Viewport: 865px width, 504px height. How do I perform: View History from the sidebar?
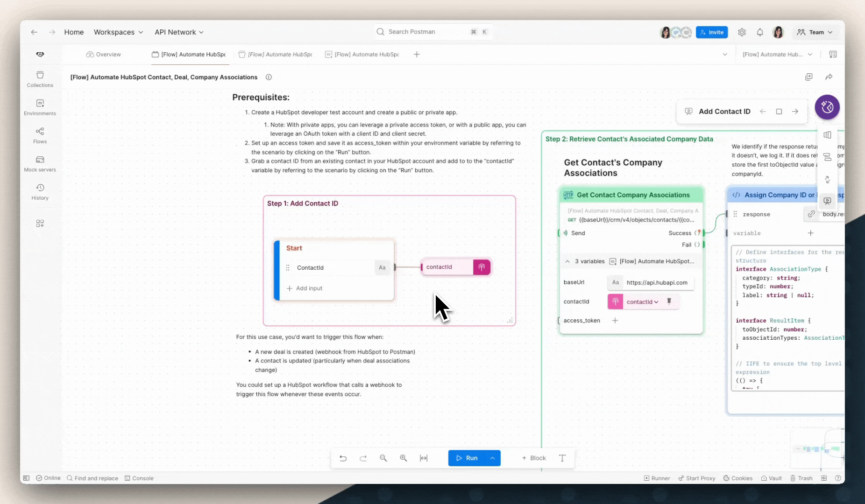point(40,191)
